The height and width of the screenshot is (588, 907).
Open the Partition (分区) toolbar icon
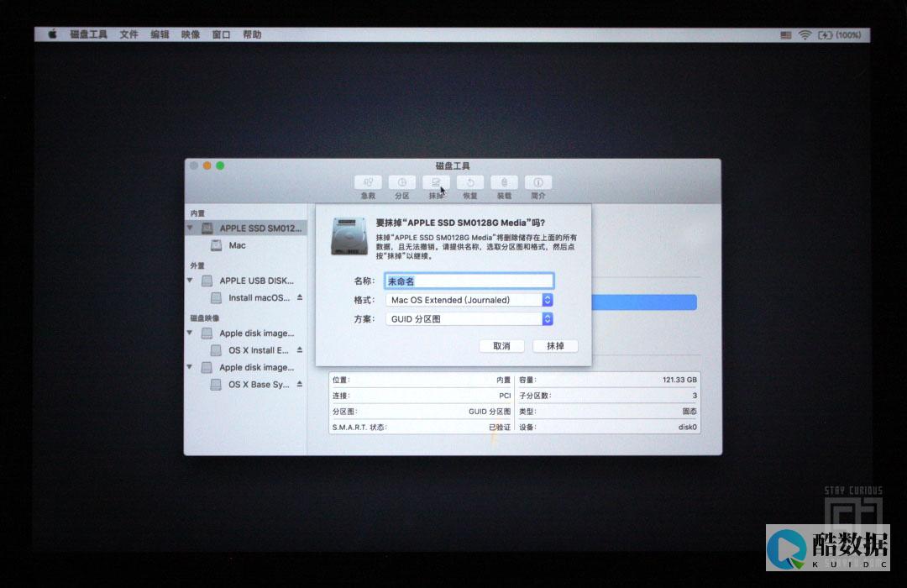click(402, 183)
